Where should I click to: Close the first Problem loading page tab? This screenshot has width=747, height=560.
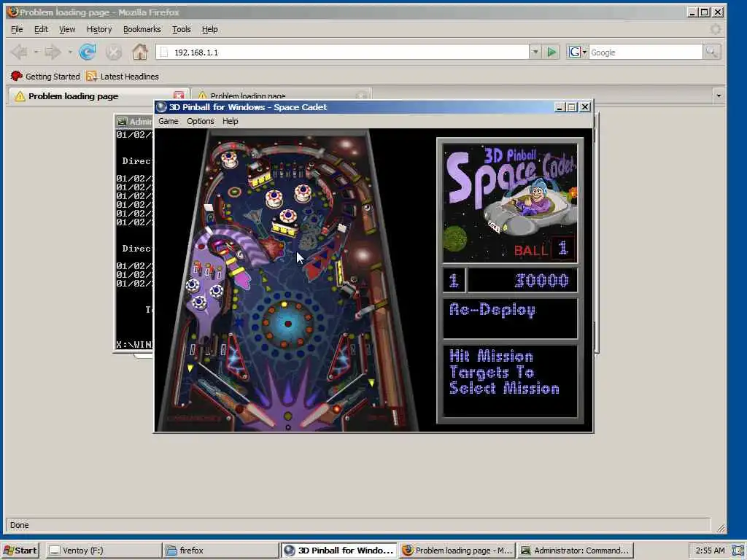tap(179, 96)
